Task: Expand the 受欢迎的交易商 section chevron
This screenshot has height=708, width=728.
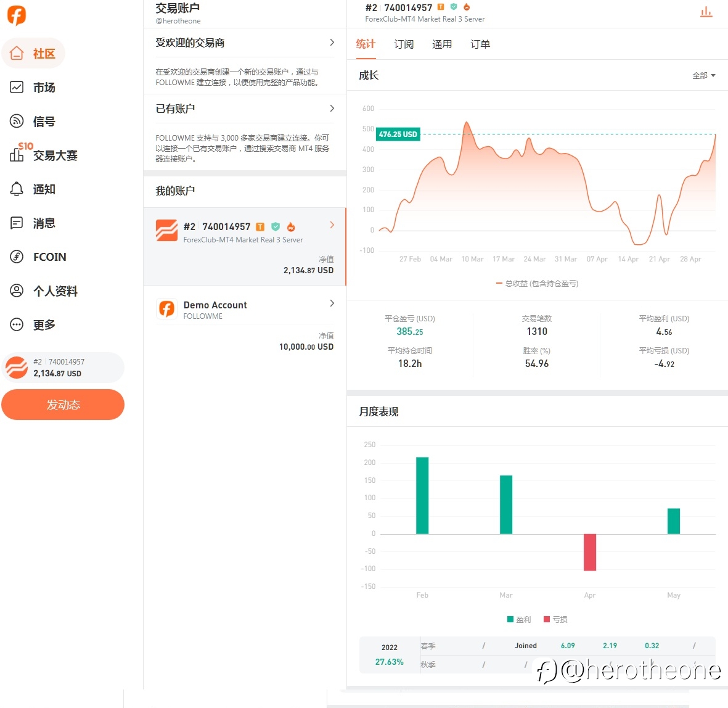Action: (x=332, y=43)
